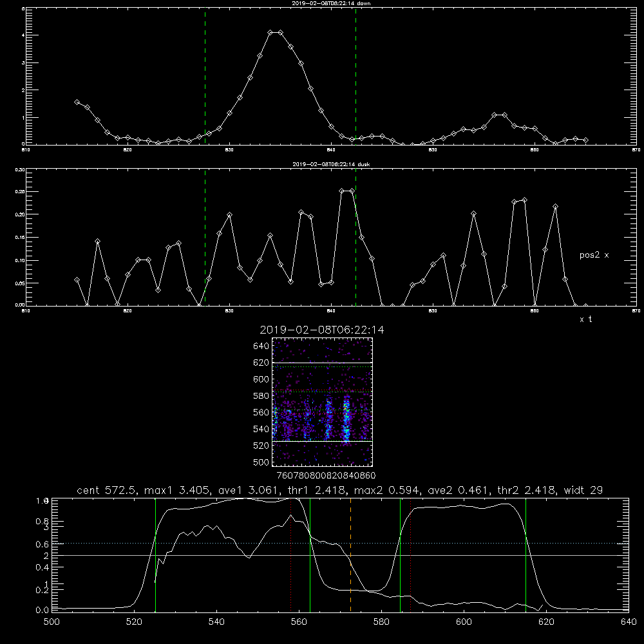Click bottom plot x-axis label 560

pyautogui.click(x=299, y=622)
